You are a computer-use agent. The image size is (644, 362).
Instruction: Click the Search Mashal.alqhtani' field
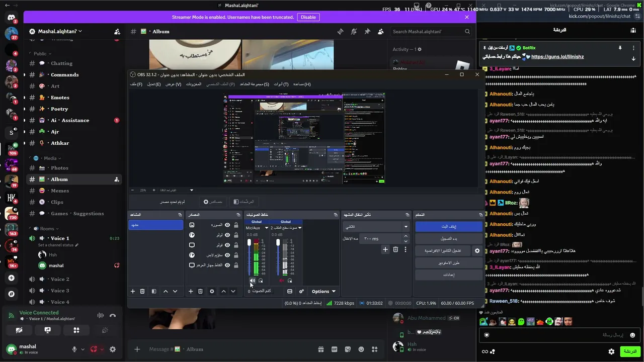432,31
